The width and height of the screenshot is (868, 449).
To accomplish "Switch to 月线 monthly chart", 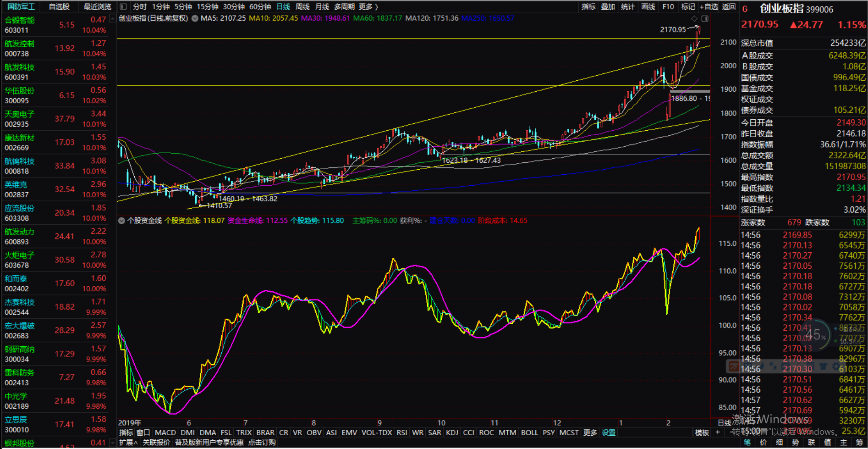I will point(322,6).
